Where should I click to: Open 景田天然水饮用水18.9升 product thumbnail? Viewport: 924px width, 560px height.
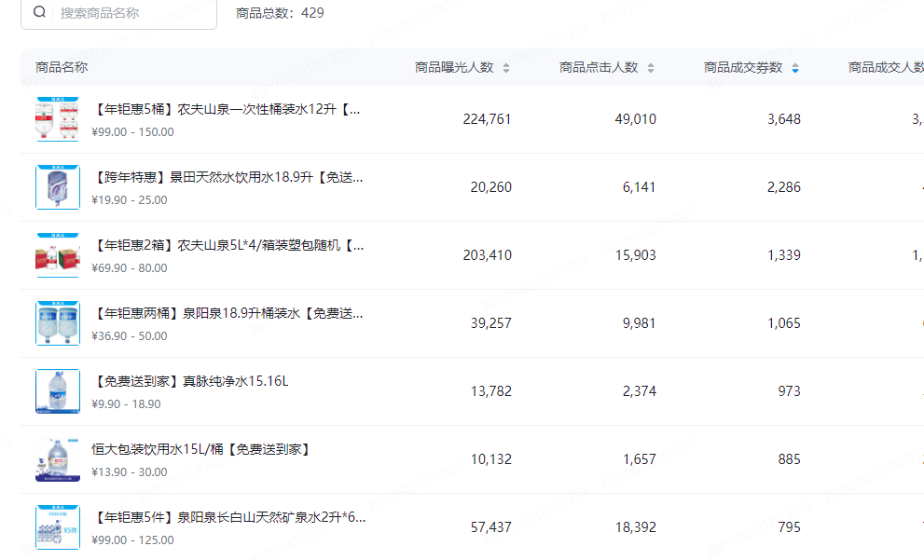point(58,187)
